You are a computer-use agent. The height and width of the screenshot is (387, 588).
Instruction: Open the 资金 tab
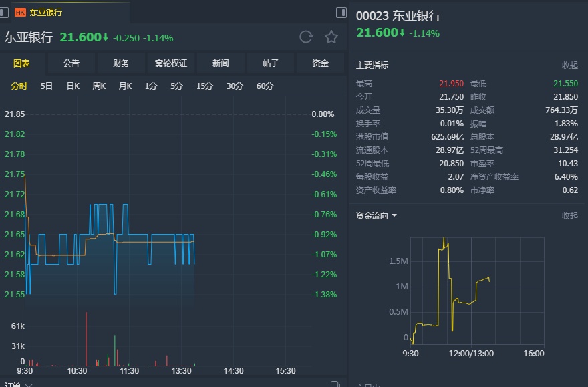coord(320,63)
